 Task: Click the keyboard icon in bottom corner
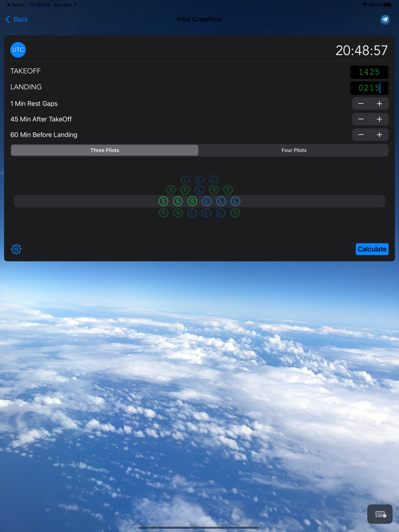[x=380, y=514]
